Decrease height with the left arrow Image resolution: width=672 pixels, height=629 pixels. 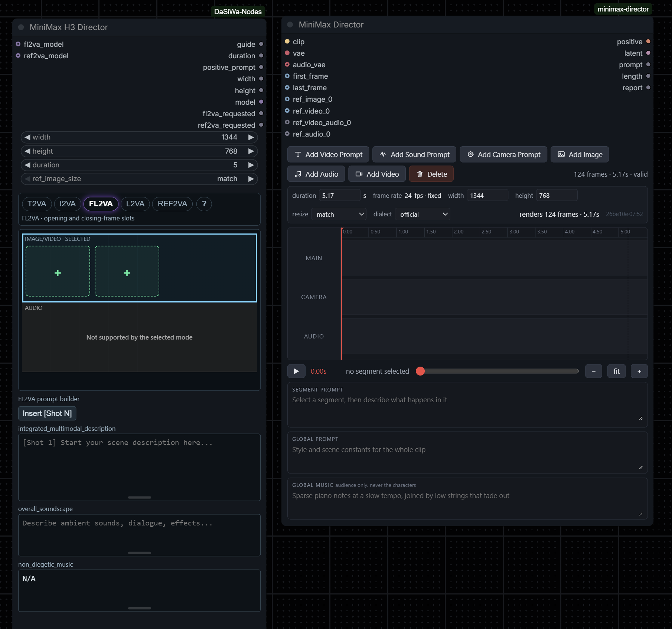(27, 151)
